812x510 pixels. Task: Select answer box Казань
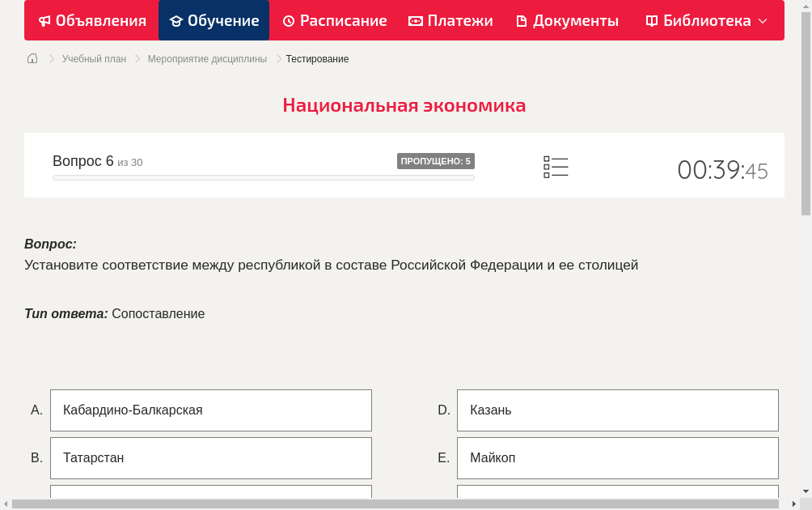[617, 410]
